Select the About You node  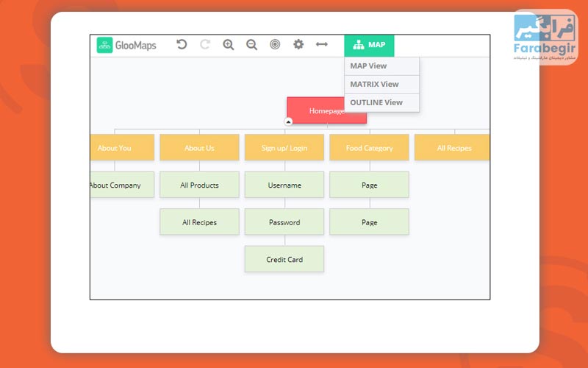pyautogui.click(x=122, y=148)
